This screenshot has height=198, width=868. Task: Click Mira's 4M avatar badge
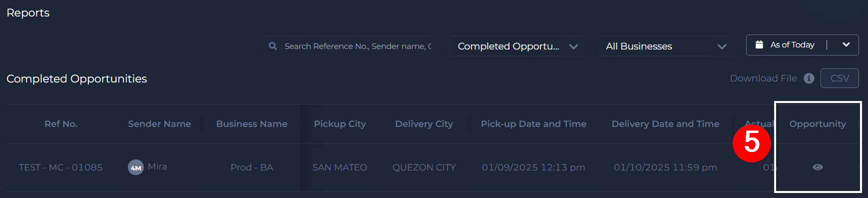136,167
